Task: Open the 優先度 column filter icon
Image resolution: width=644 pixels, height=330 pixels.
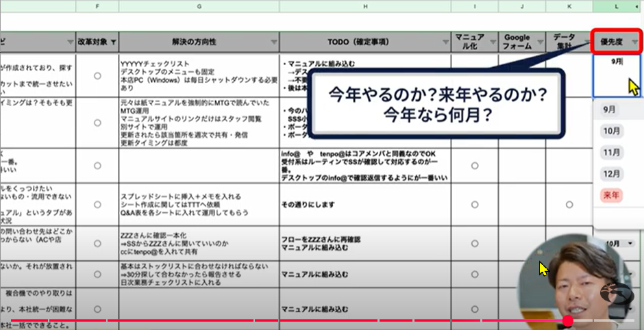Action: tap(634, 42)
